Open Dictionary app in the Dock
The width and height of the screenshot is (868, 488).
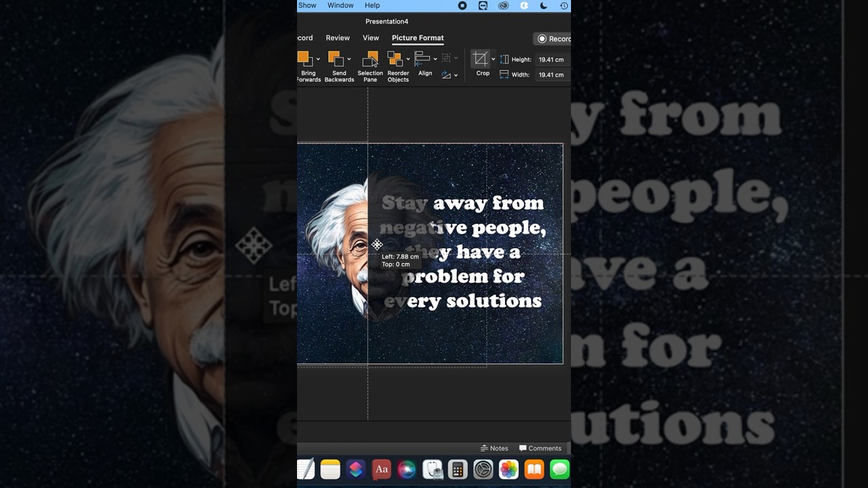click(382, 469)
